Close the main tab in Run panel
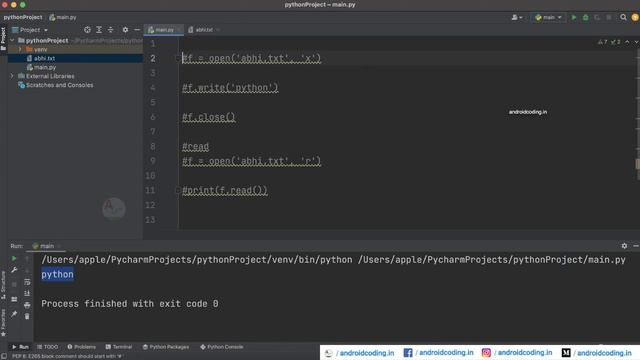Image resolution: width=640 pixels, height=360 pixels. 59,246
